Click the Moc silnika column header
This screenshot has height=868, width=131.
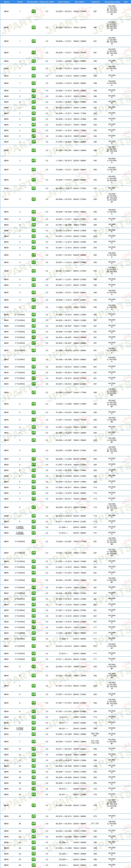[79, 2]
